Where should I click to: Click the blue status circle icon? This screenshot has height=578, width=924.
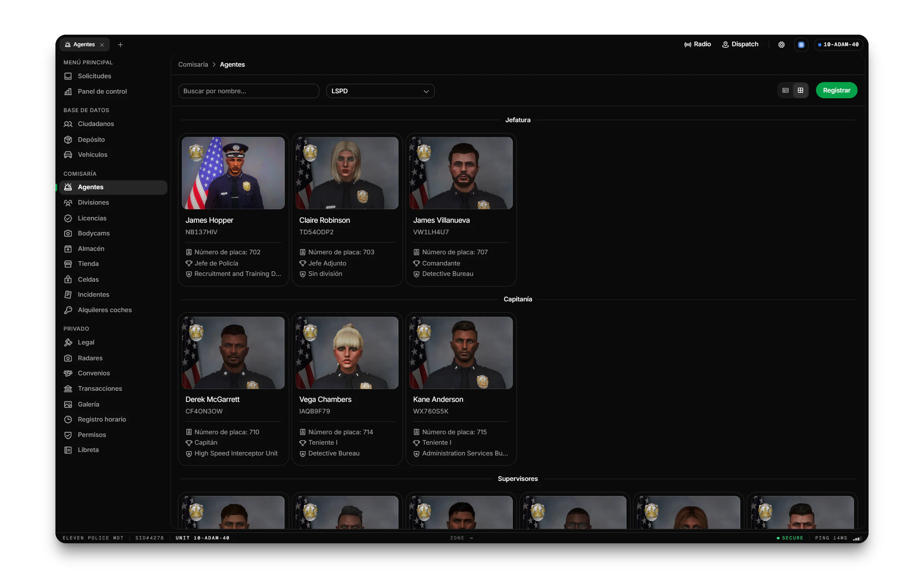point(801,45)
